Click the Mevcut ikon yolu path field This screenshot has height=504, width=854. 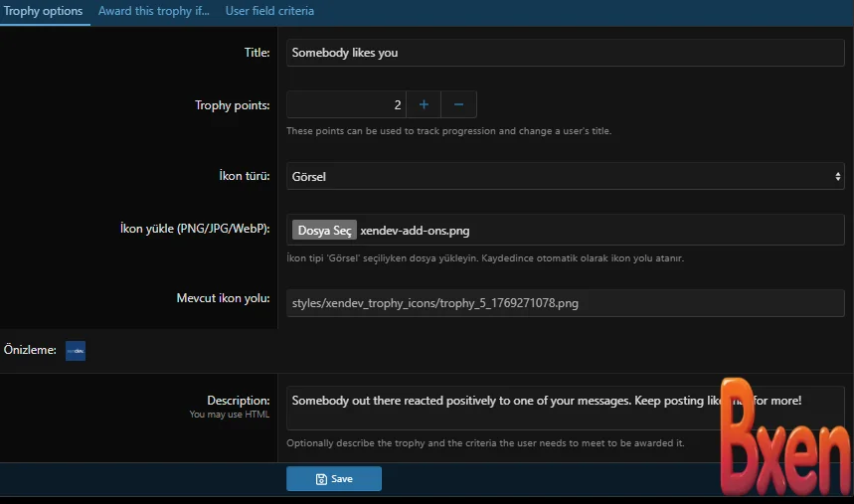[x=565, y=303]
